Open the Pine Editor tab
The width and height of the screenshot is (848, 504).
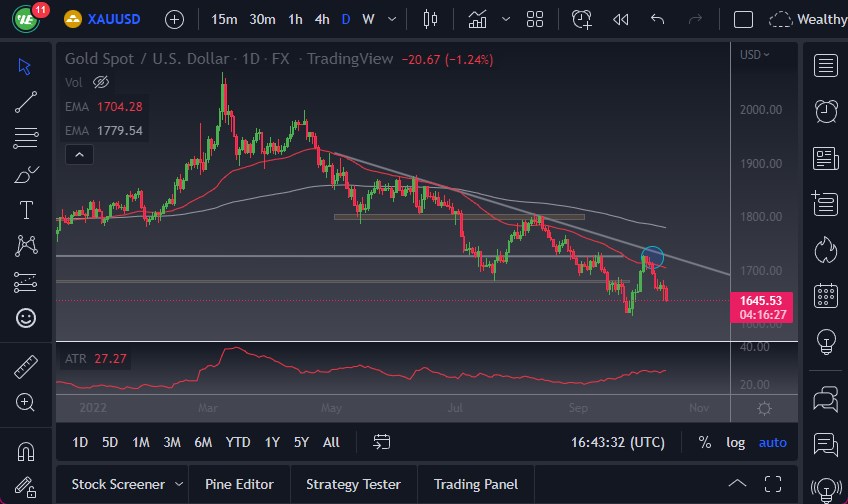coord(239,484)
